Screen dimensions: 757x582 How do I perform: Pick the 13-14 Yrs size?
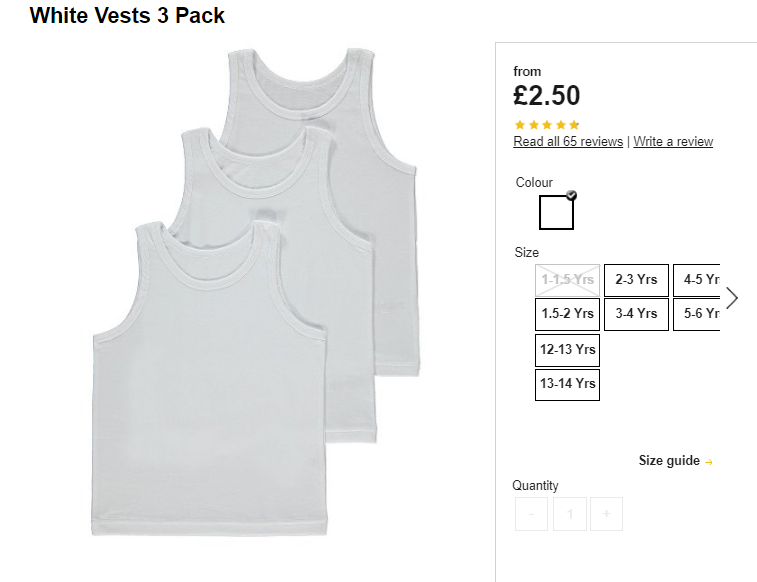click(567, 385)
